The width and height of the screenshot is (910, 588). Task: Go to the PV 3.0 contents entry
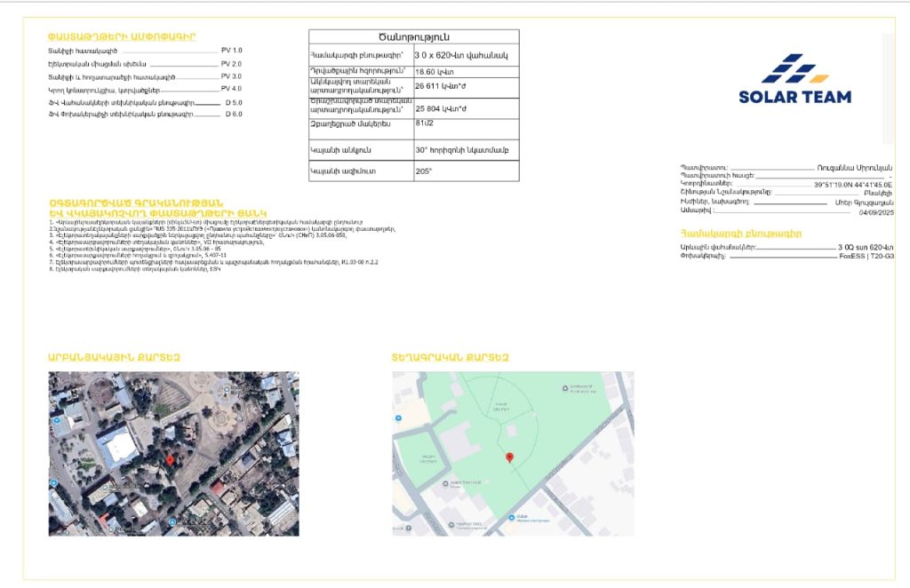coord(231,77)
